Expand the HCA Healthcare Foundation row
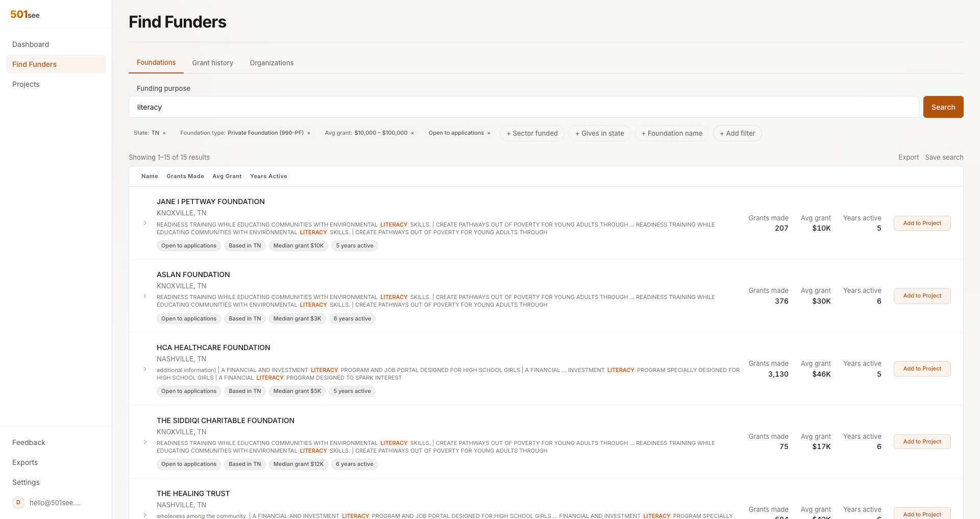Screen dimensions: 980x519 (145, 369)
